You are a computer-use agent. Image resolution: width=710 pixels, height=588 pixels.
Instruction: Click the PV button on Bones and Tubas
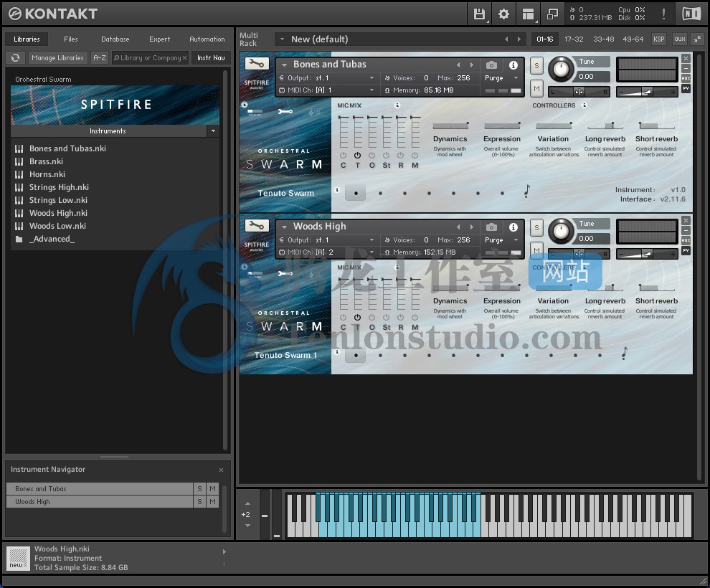686,88
